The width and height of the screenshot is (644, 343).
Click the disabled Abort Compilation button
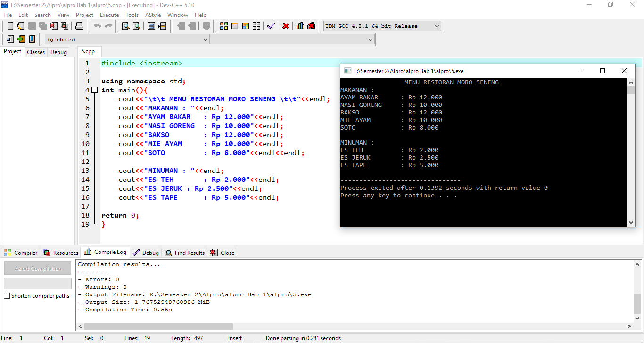point(37,268)
